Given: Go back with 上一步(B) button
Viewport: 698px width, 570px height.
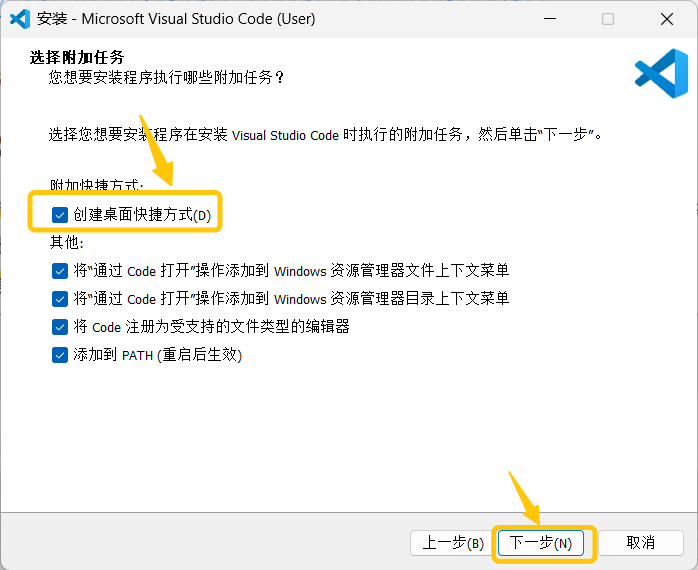Looking at the screenshot, I should tap(453, 543).
